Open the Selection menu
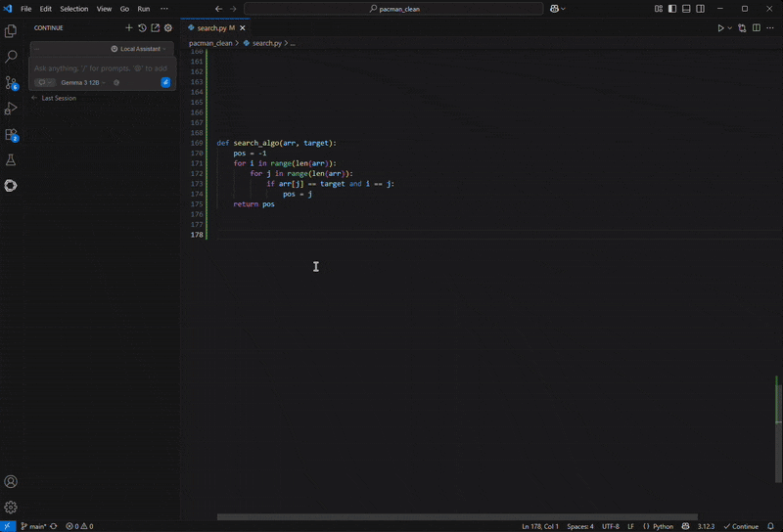 click(73, 9)
